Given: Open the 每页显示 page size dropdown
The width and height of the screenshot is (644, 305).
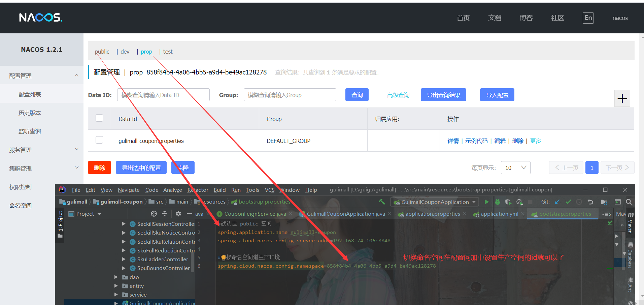Looking at the screenshot, I should (516, 167).
